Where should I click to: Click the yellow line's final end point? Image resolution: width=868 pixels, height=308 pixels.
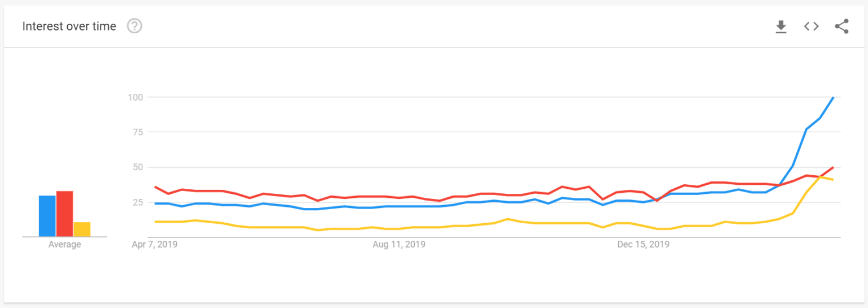click(833, 180)
